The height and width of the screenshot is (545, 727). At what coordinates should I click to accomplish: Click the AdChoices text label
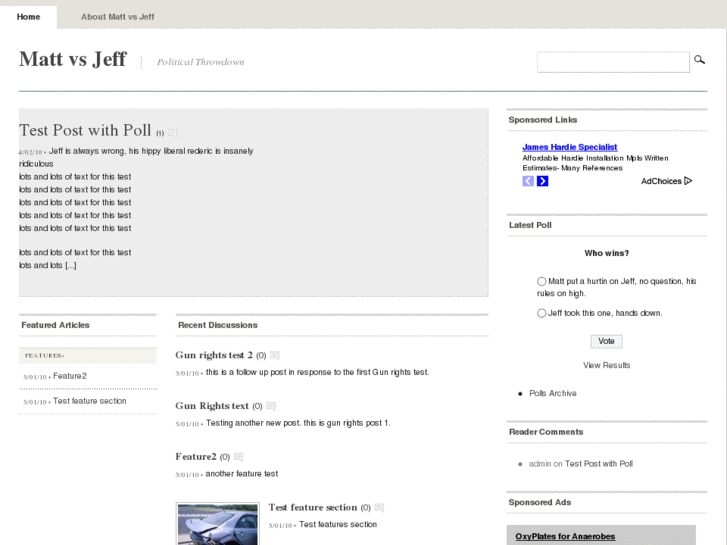click(661, 181)
